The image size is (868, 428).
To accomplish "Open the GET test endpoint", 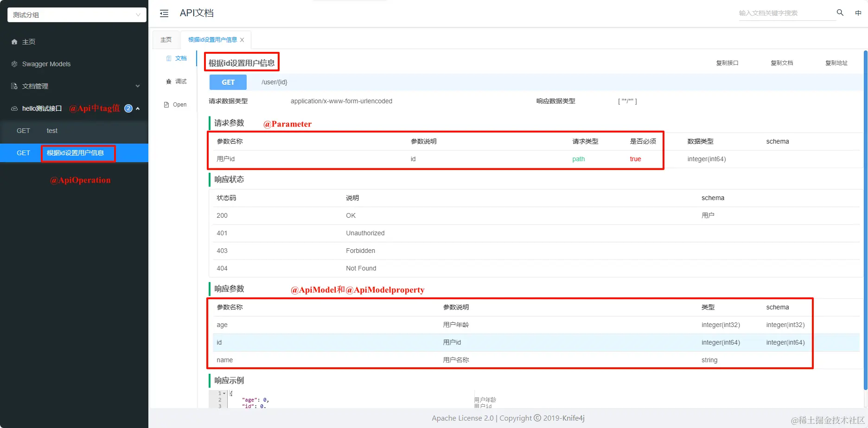I will (74, 131).
